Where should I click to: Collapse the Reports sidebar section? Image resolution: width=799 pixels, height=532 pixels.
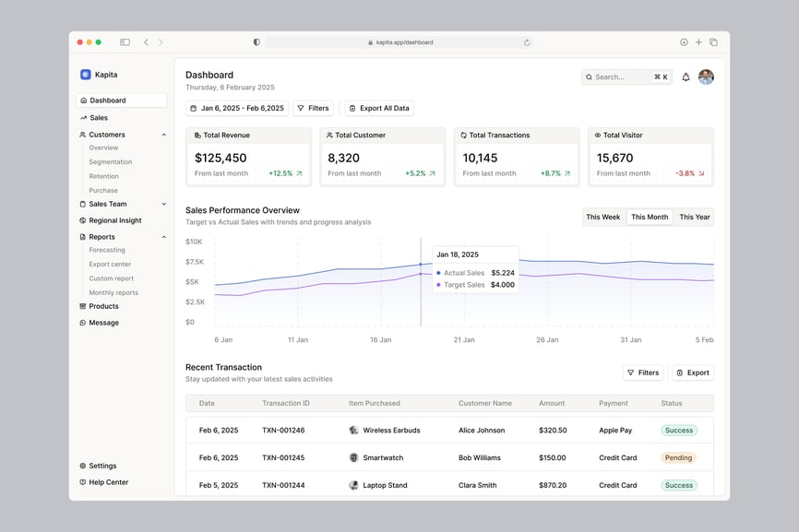[164, 237]
